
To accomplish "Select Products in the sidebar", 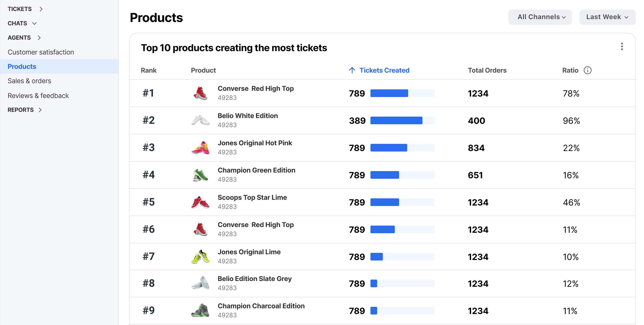I will point(59,66).
